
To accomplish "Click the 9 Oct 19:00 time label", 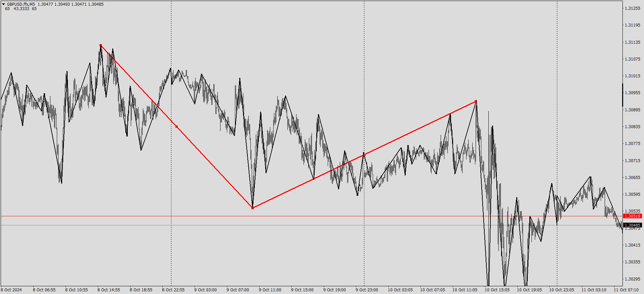I will click(334, 290).
